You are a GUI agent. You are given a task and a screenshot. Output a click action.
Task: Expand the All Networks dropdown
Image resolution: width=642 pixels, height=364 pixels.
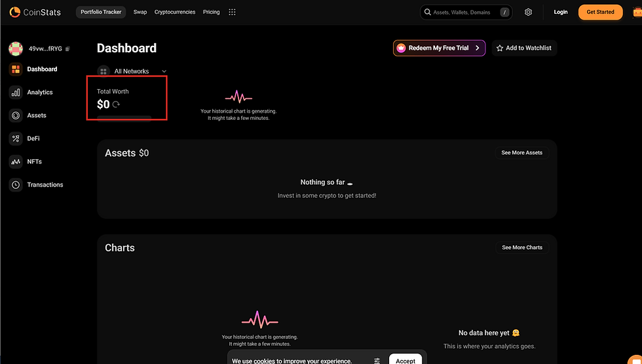pos(164,71)
